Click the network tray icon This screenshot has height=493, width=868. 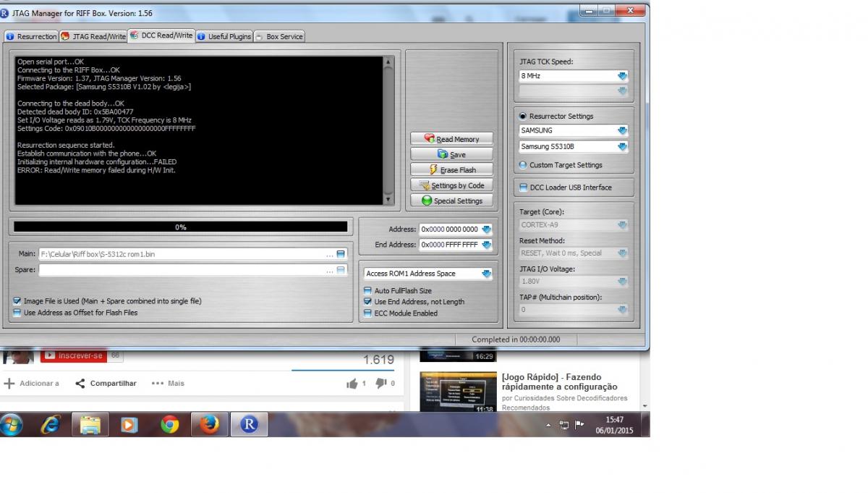(x=564, y=425)
